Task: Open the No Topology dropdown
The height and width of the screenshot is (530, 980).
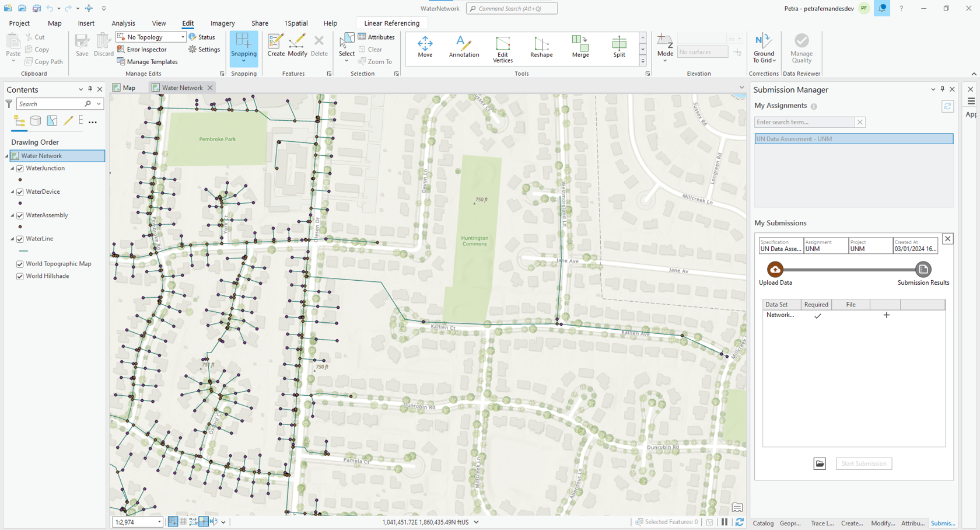Action: (x=183, y=37)
